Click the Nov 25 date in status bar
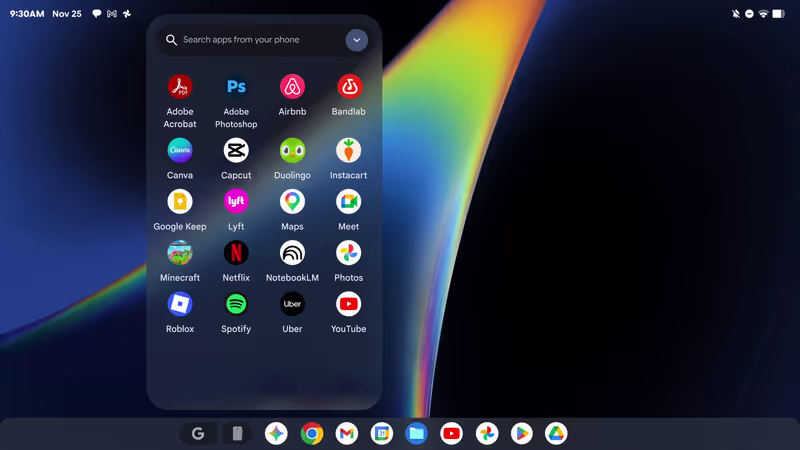 67,14
